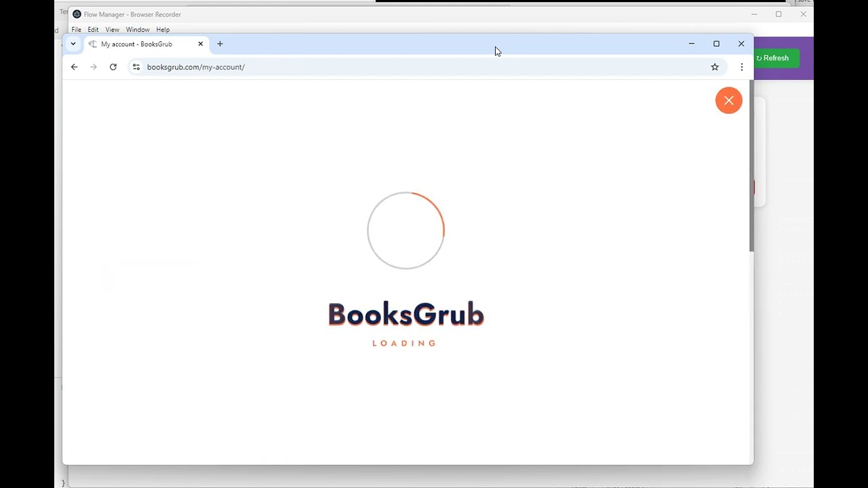Open the View menu in Flow Manager
This screenshot has width=868, height=488.
[x=112, y=30]
